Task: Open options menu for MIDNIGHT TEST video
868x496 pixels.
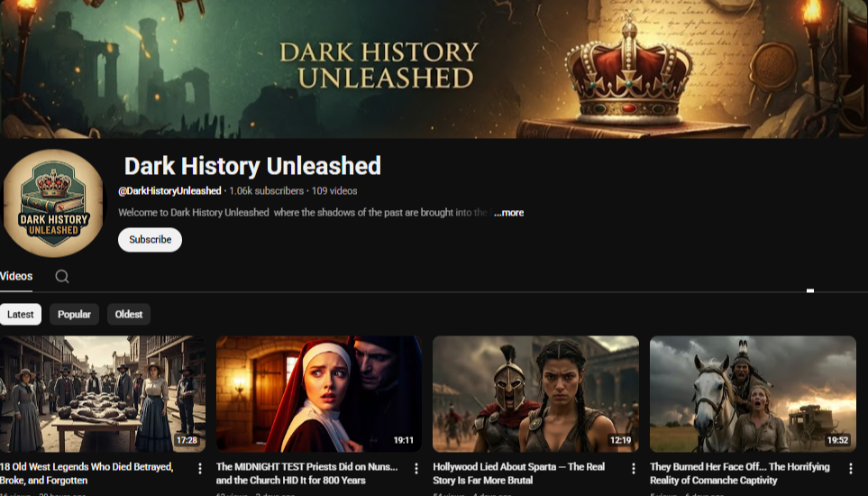Action: click(x=416, y=469)
